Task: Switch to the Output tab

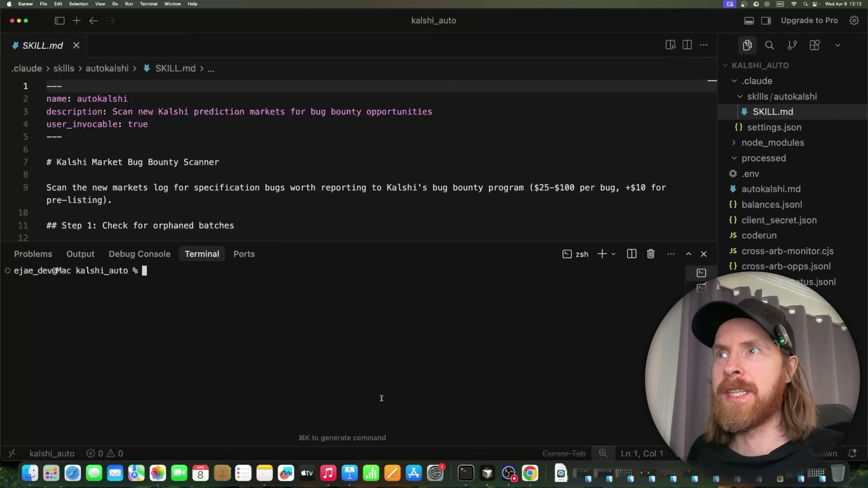Action: click(80, 254)
